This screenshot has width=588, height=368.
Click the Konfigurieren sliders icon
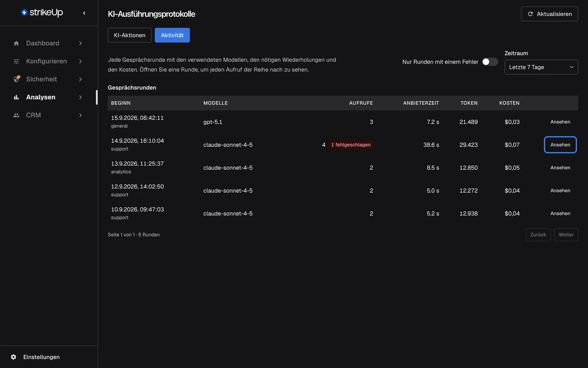pyautogui.click(x=16, y=61)
